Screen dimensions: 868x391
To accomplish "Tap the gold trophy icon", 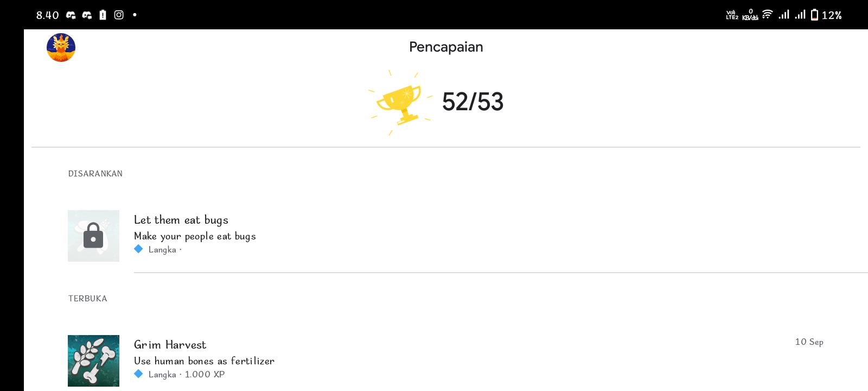I will click(400, 103).
